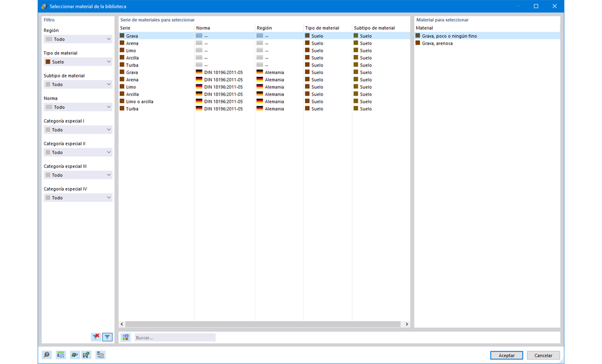Click the green arrow import material icon

(x=74, y=355)
